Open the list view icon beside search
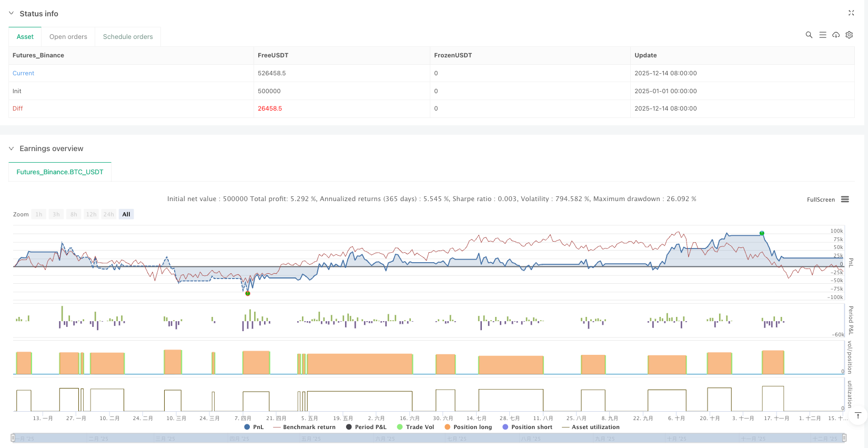868x448 pixels. 823,35
